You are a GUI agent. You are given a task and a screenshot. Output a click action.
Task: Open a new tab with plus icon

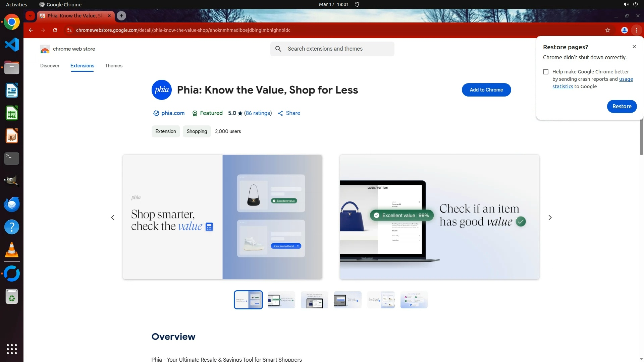point(121,16)
